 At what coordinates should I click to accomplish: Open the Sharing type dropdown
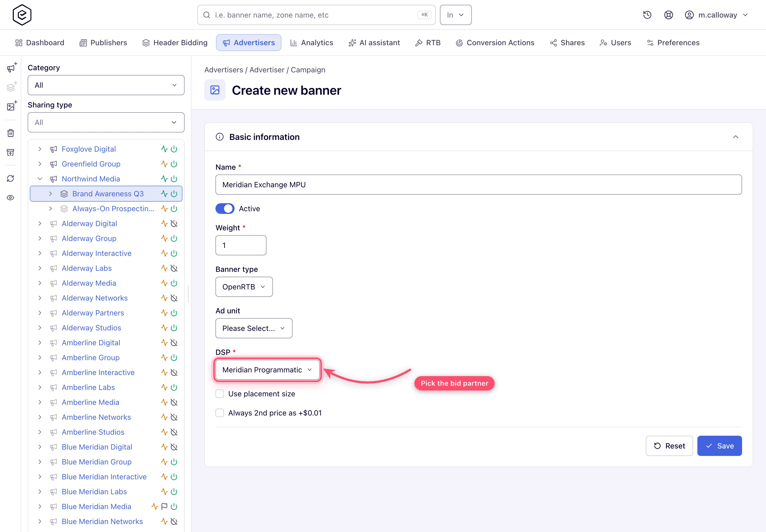click(106, 122)
